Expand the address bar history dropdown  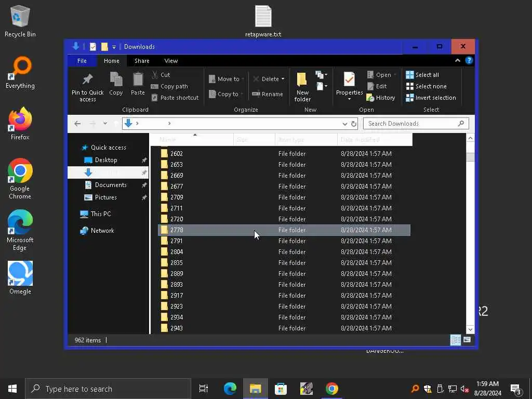pos(345,124)
